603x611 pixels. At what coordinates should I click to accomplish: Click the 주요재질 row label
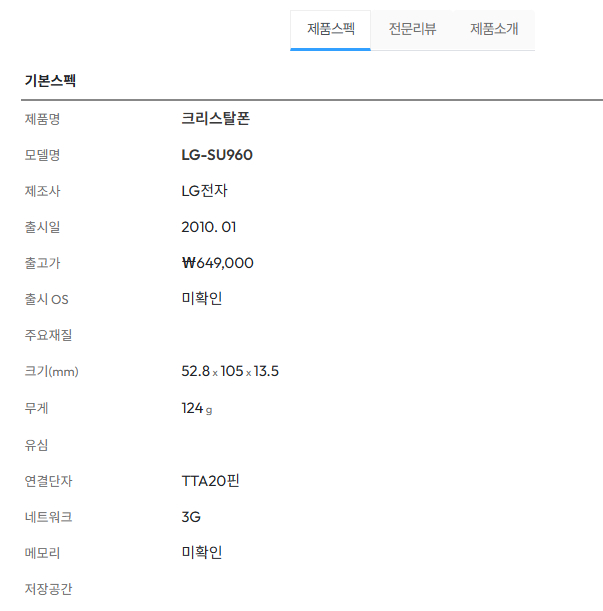(x=48, y=335)
